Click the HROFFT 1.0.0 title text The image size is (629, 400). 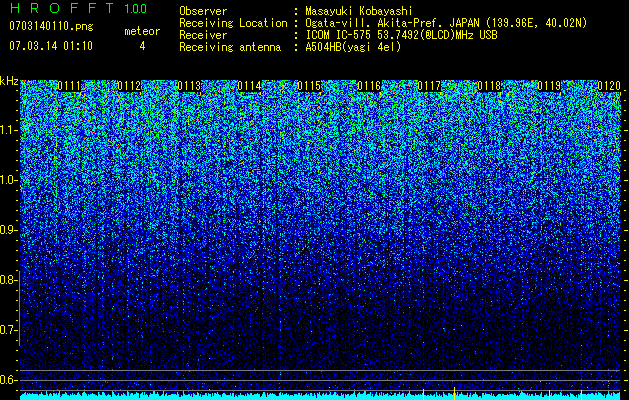[x=78, y=8]
